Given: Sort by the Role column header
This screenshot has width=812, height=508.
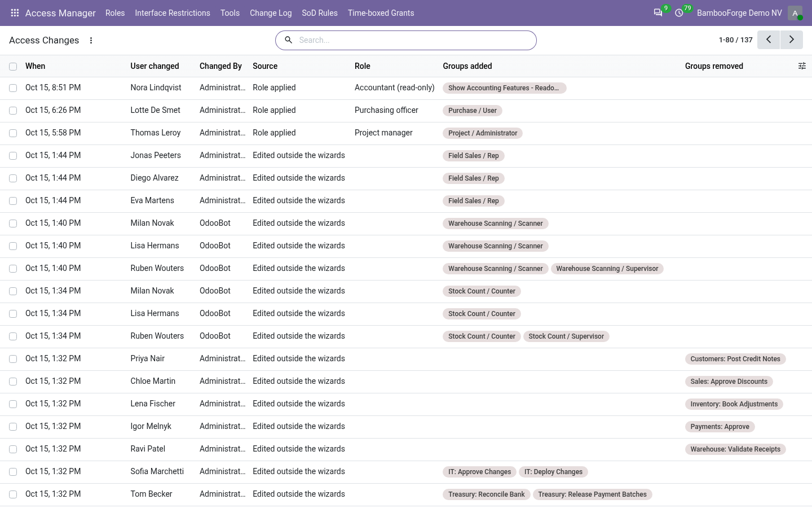Looking at the screenshot, I should click(363, 66).
